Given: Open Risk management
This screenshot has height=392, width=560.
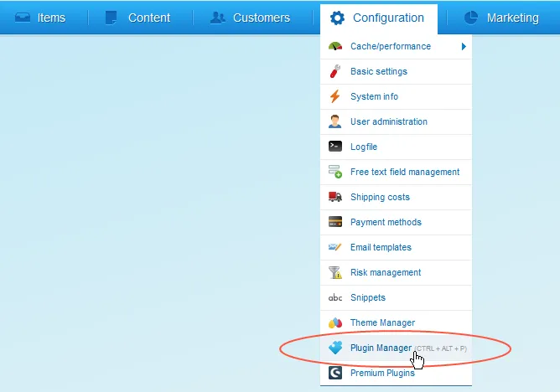Looking at the screenshot, I should (396, 273).
